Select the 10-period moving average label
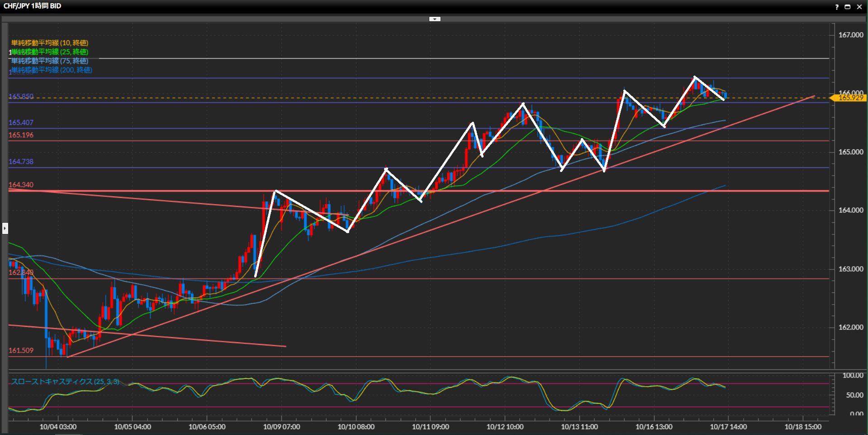Viewport: 868px width, 435px height. pos(50,43)
